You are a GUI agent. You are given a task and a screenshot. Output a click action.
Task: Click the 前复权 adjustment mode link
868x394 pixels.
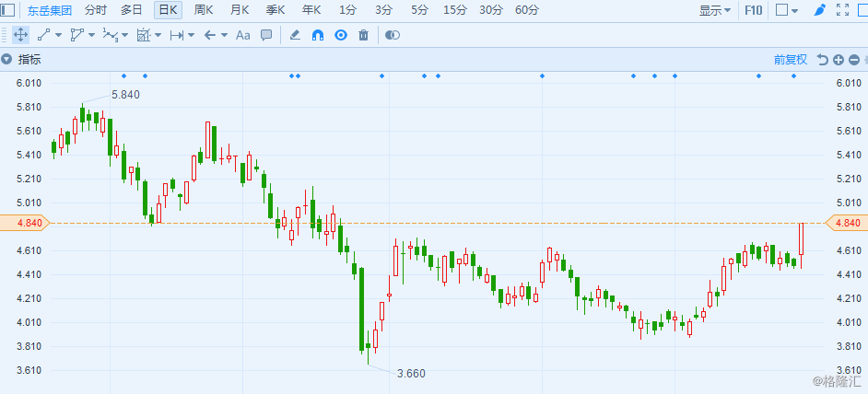point(791,60)
